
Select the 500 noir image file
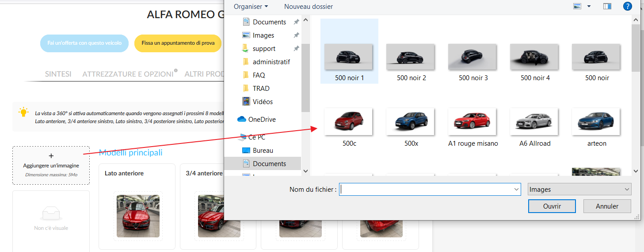click(x=597, y=57)
